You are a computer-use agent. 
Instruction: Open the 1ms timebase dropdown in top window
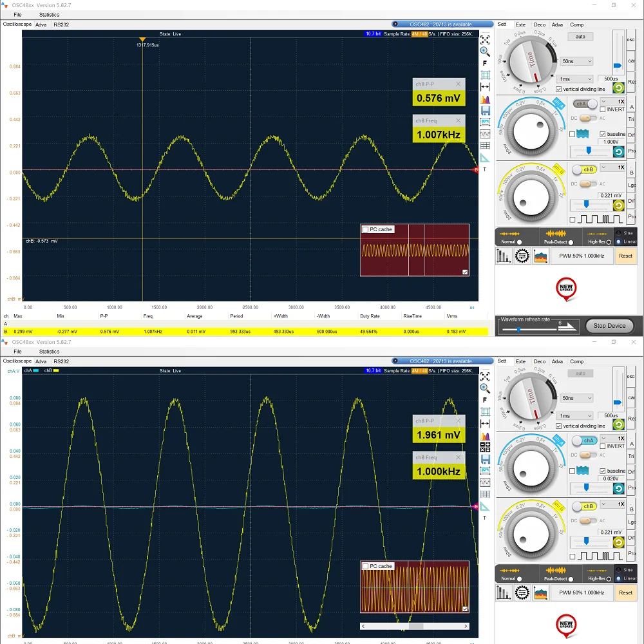click(575, 79)
